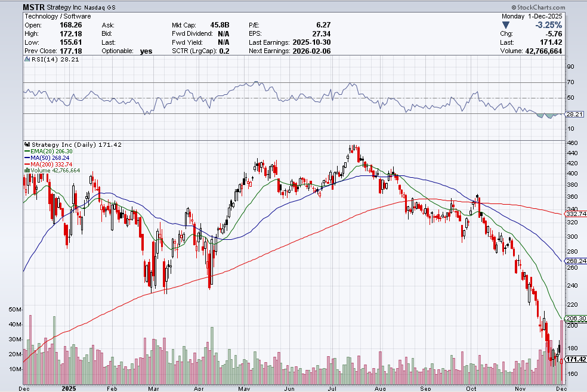Screen dimensions: 587x392
Task: Click the candlestick icon before Strategy Inc (Daily)
Action: pyautogui.click(x=27, y=144)
